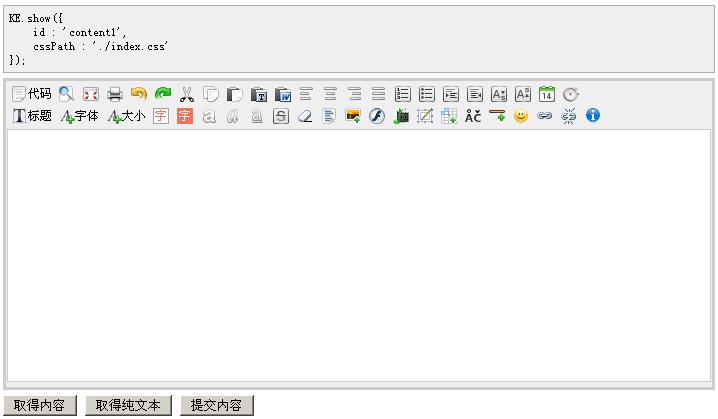
Task: Click the print icon
Action: pos(114,94)
